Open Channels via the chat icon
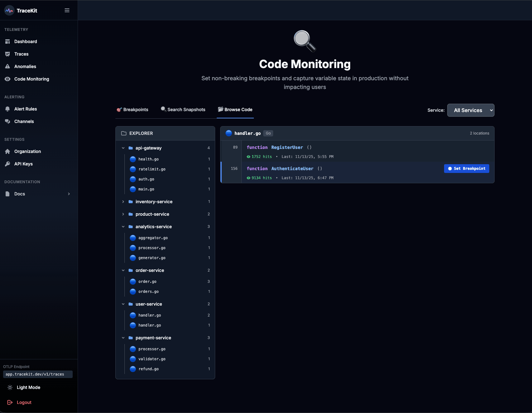 8,121
